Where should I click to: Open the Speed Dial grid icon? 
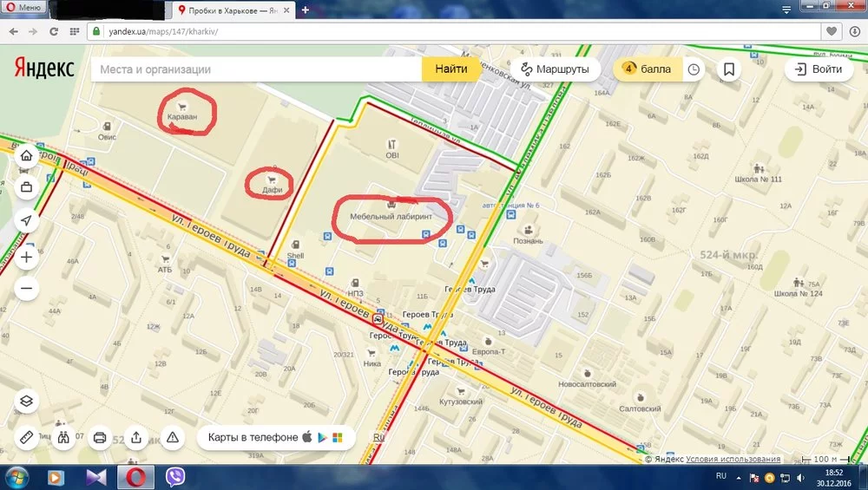[74, 31]
